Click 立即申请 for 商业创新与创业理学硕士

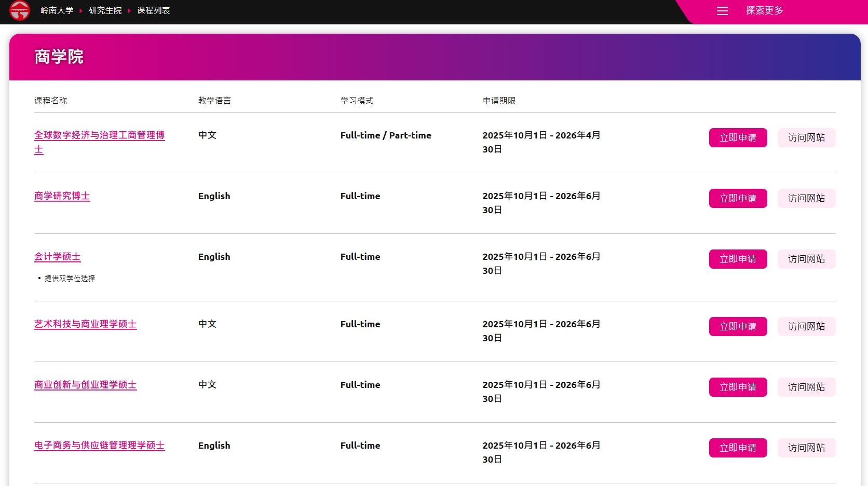(x=738, y=387)
